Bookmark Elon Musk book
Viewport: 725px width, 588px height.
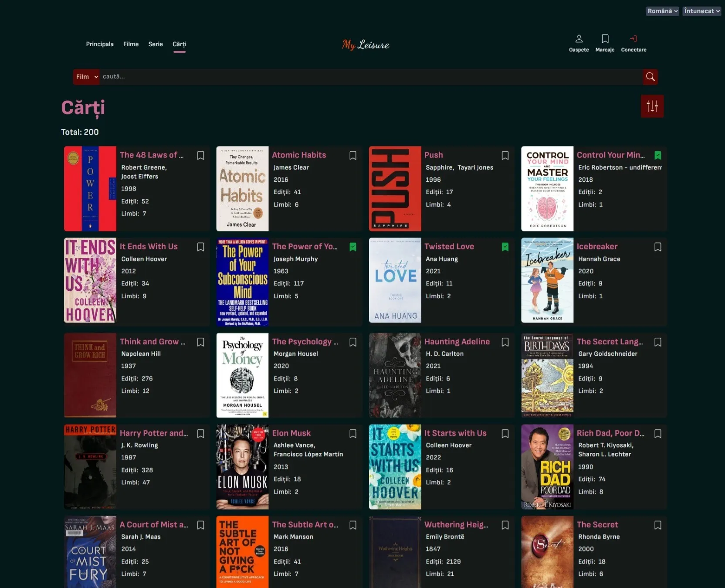[x=353, y=434]
